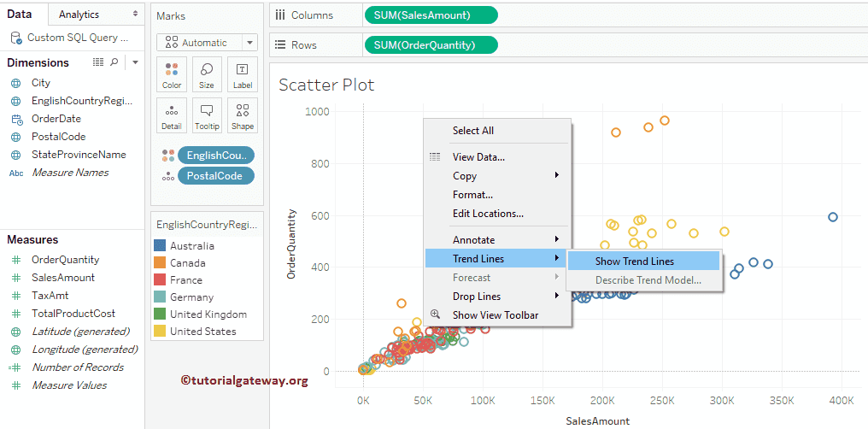Image resolution: width=868 pixels, height=429 pixels.
Task: Click the color dots icon beside EnglishCou.. pill
Action: click(x=169, y=156)
